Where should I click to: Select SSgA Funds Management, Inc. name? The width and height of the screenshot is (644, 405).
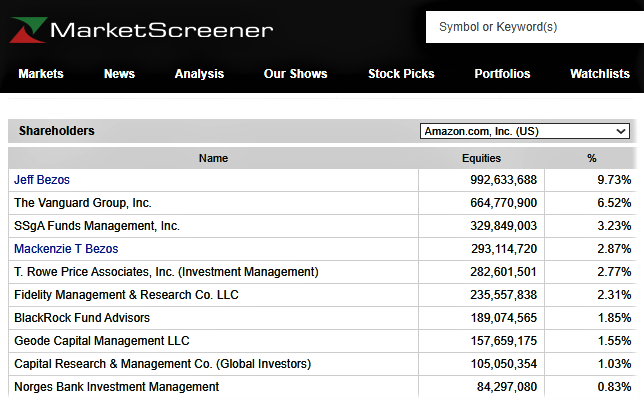[x=97, y=226]
